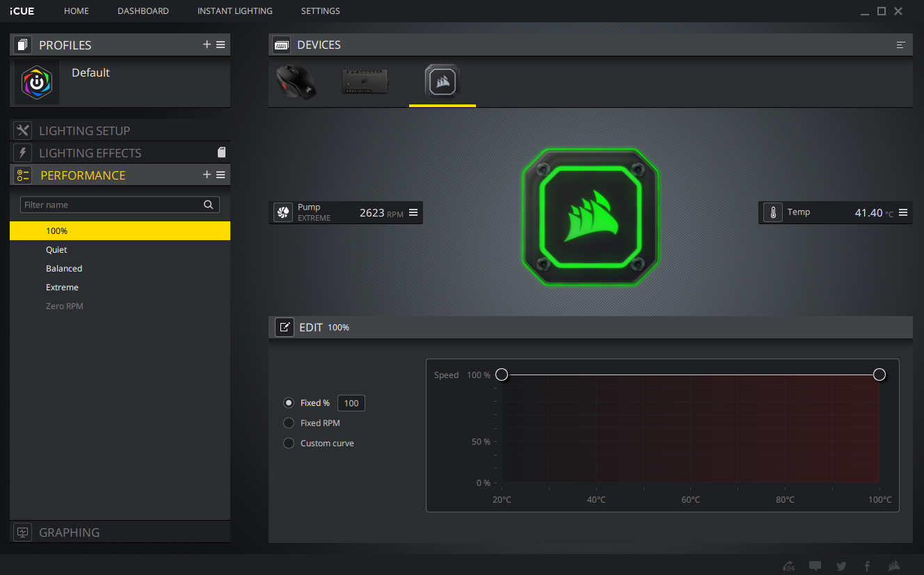Click the search magnifier icon

click(x=208, y=205)
